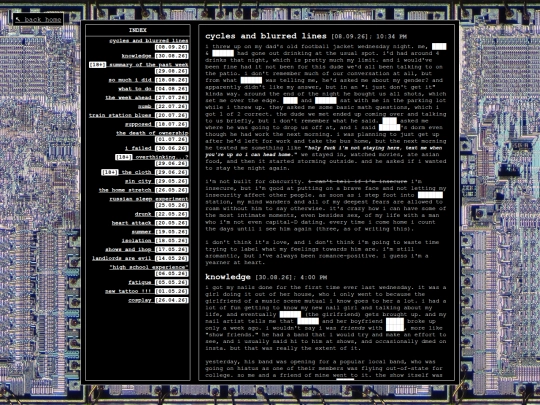Open the 'isolation' index entry
This screenshot has height=405, width=540.
point(136,241)
